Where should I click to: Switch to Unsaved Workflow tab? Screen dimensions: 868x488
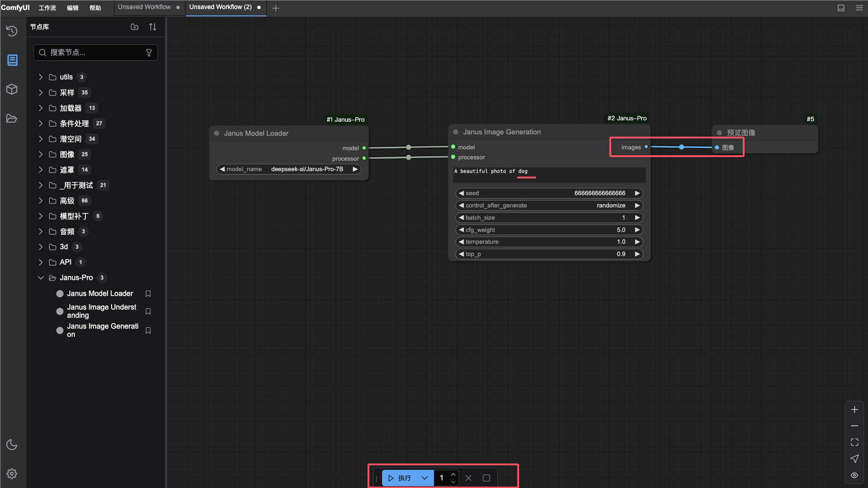coord(144,7)
